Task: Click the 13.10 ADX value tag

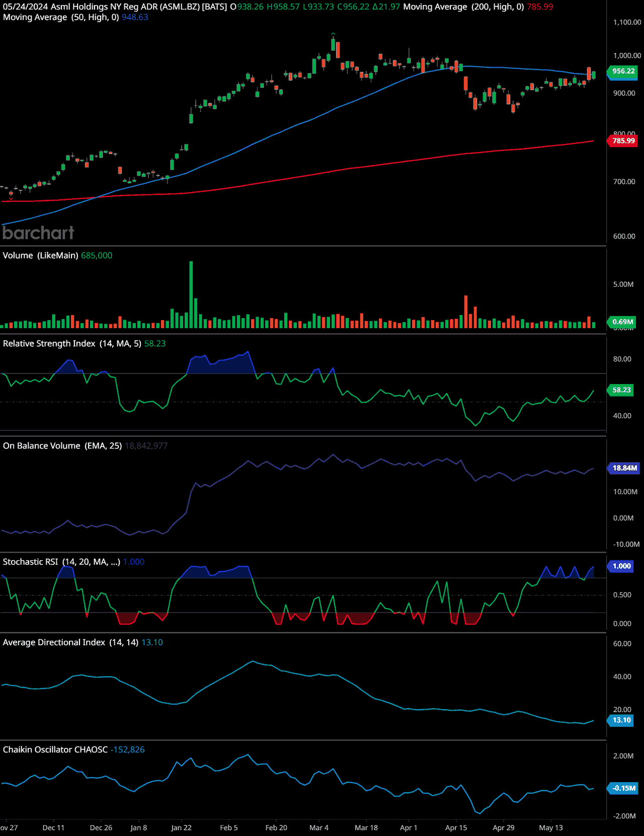Action: (x=621, y=720)
